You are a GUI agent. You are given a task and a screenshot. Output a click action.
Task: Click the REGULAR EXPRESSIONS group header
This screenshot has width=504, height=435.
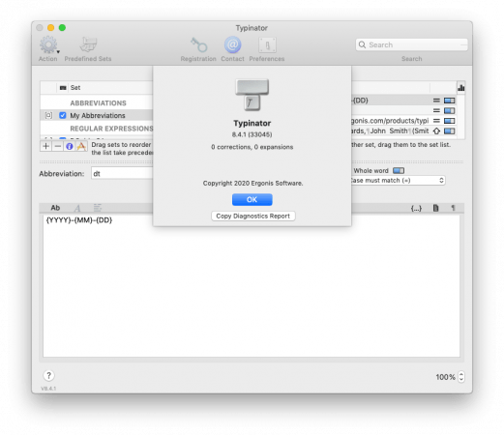click(x=111, y=129)
